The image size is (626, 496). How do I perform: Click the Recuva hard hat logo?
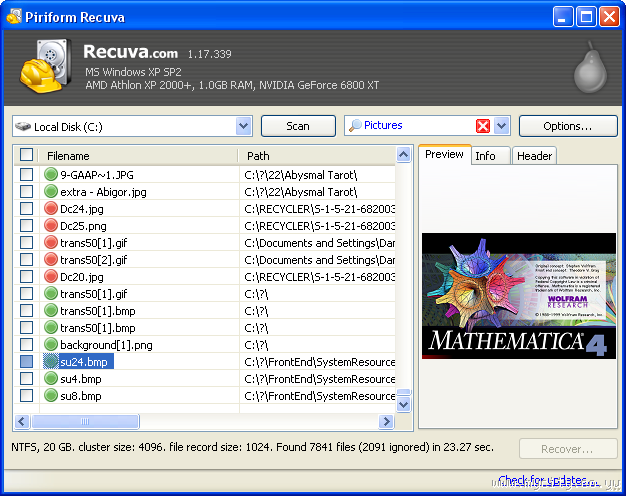pyautogui.click(x=45, y=66)
